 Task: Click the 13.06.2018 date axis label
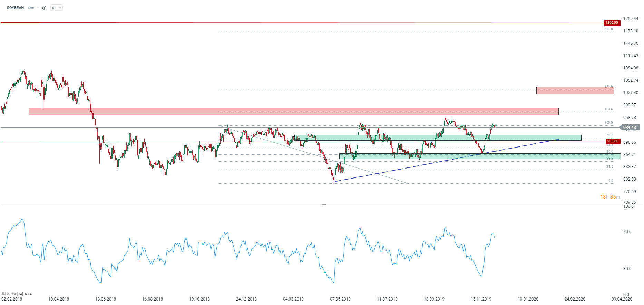click(106, 299)
